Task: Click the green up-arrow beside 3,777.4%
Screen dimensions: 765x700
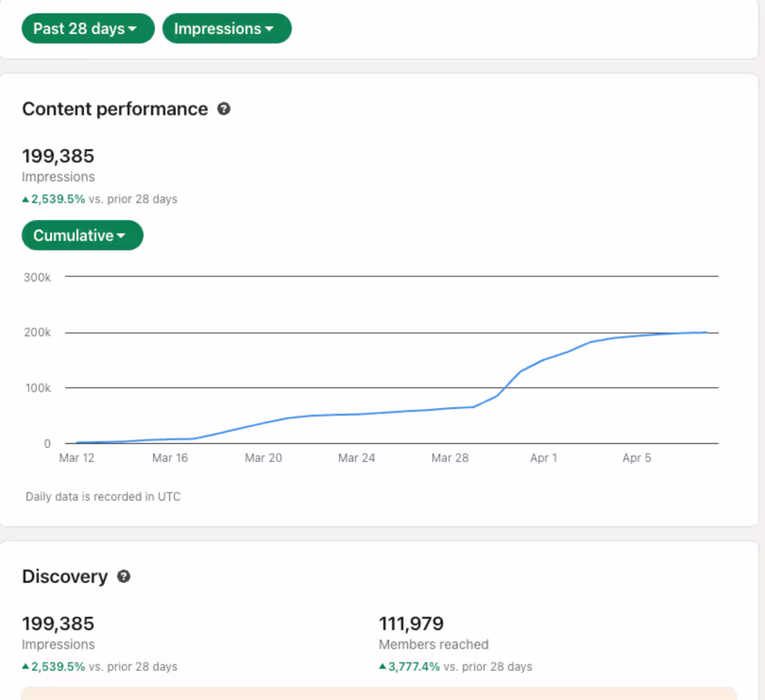Action: (382, 667)
